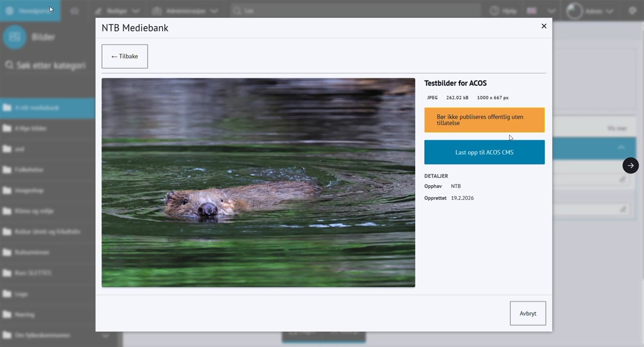Close the NTB Mediebank dialog with X
This screenshot has width=644, height=347.
tap(544, 26)
